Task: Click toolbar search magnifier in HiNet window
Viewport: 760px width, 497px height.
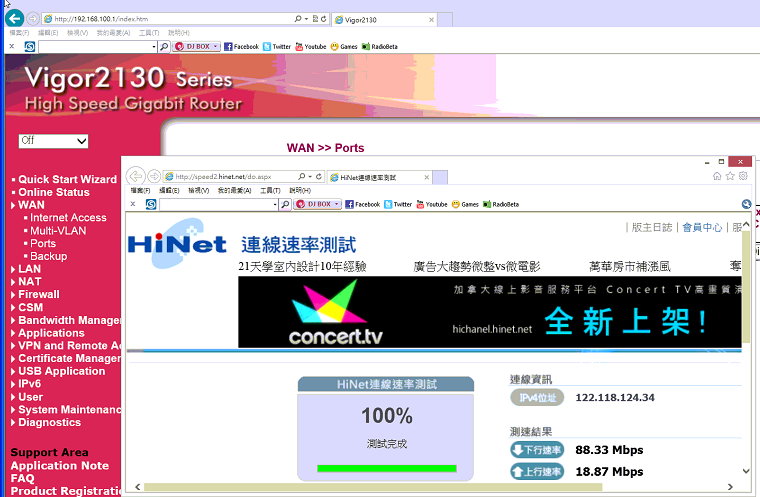Action: tap(285, 204)
